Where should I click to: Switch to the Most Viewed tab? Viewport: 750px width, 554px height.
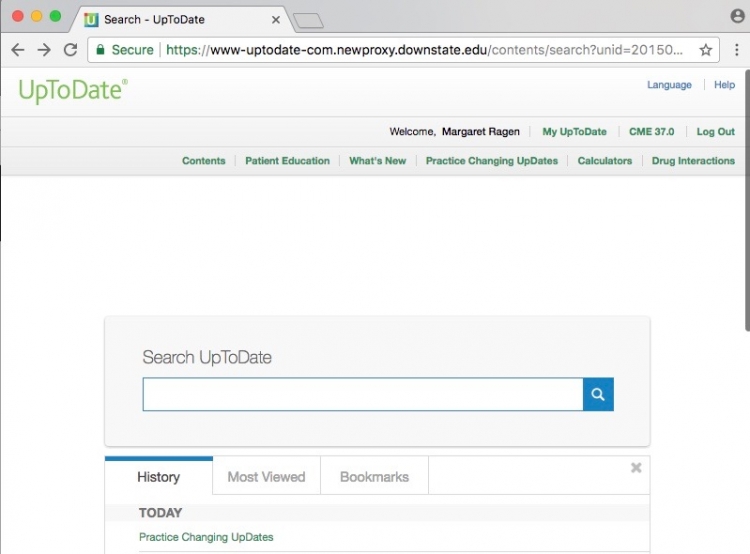click(x=266, y=477)
